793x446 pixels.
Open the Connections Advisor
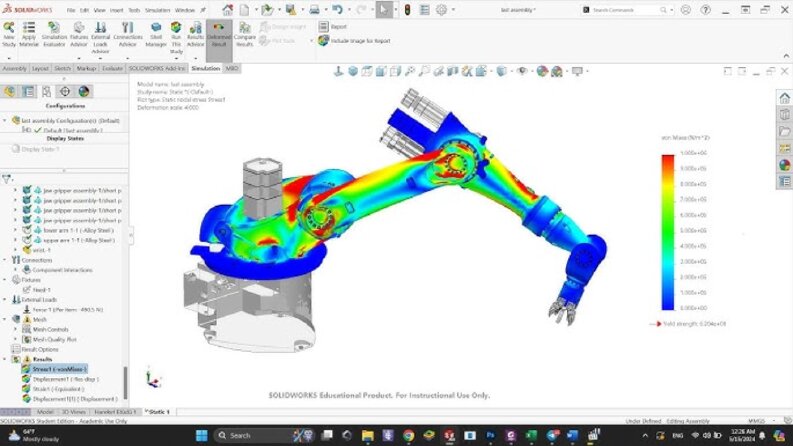click(127, 34)
